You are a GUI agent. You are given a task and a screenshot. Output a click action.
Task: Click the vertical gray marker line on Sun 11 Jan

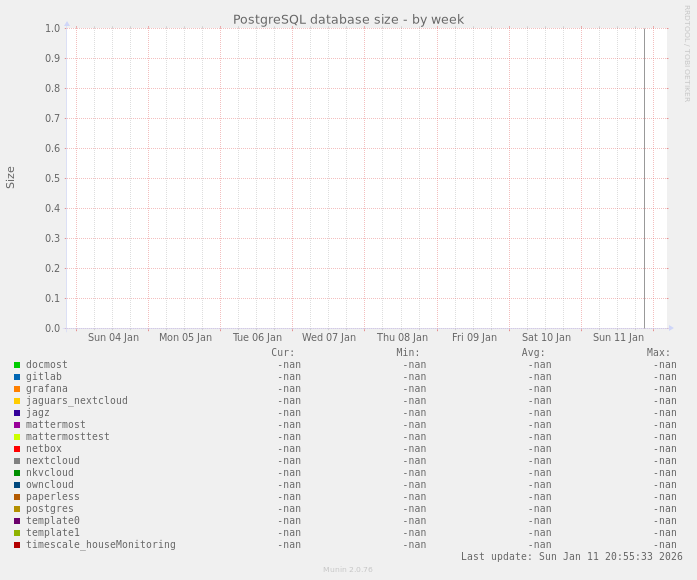point(644,178)
